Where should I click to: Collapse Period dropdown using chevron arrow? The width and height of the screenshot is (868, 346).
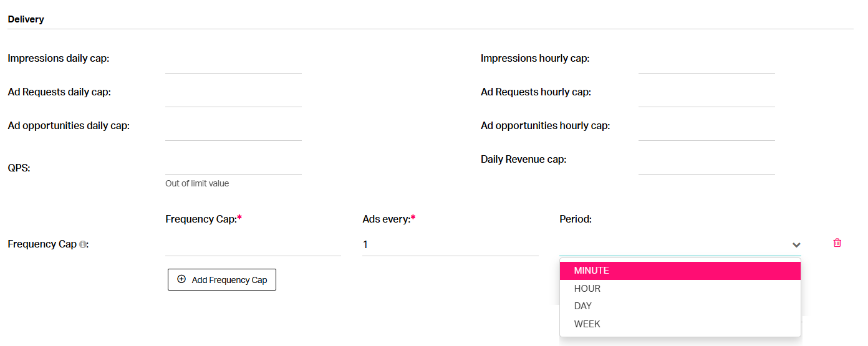(x=796, y=245)
